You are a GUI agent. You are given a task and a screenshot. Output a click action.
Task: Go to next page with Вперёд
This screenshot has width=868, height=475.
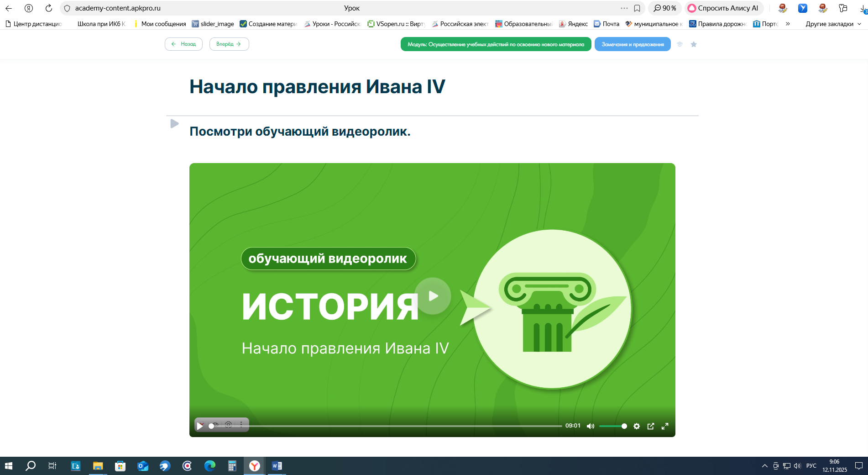(x=229, y=44)
